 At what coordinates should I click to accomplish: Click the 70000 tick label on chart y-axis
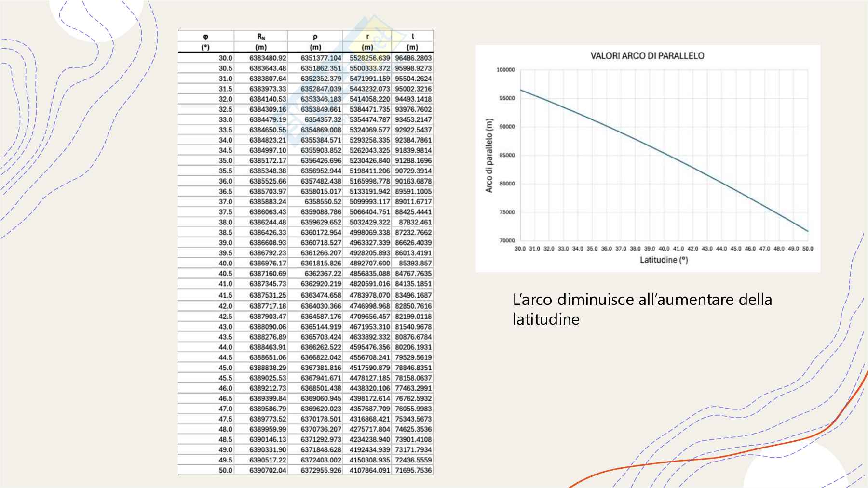(507, 240)
